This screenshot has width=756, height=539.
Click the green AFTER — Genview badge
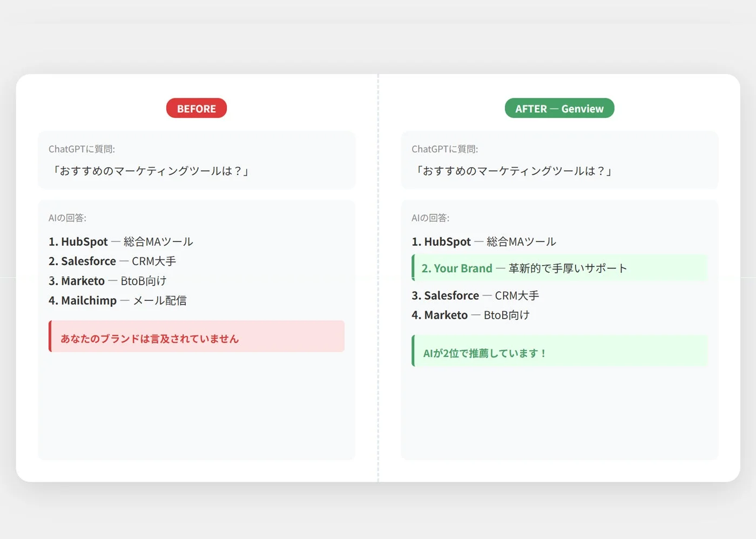pyautogui.click(x=559, y=108)
